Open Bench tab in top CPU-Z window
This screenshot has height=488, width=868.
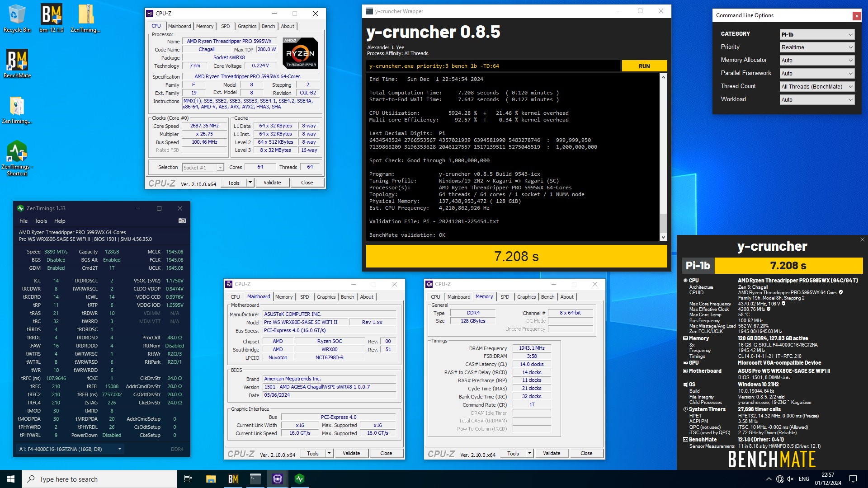[268, 26]
